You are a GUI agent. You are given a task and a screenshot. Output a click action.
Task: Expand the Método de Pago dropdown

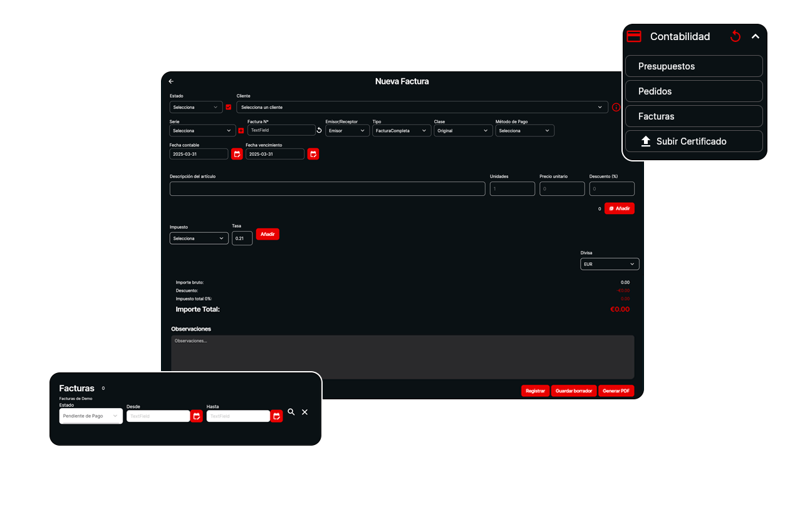pos(524,131)
